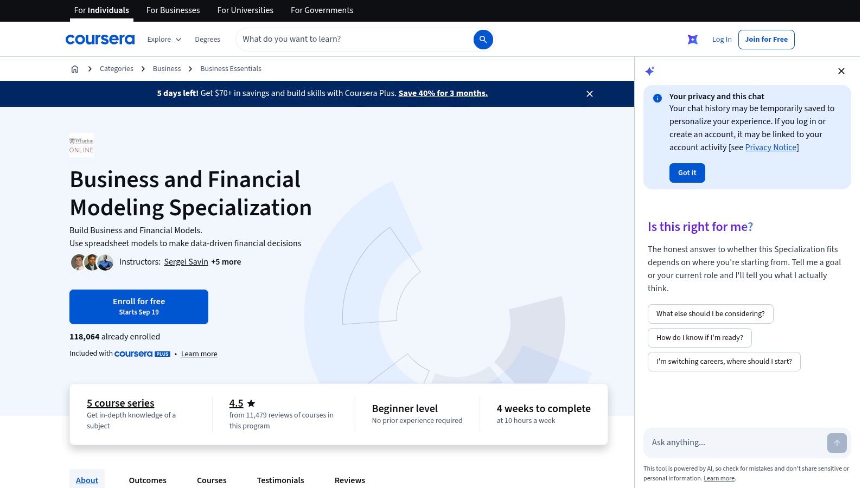Click the search magnifier button
The image size is (868, 488).
pyautogui.click(x=483, y=39)
